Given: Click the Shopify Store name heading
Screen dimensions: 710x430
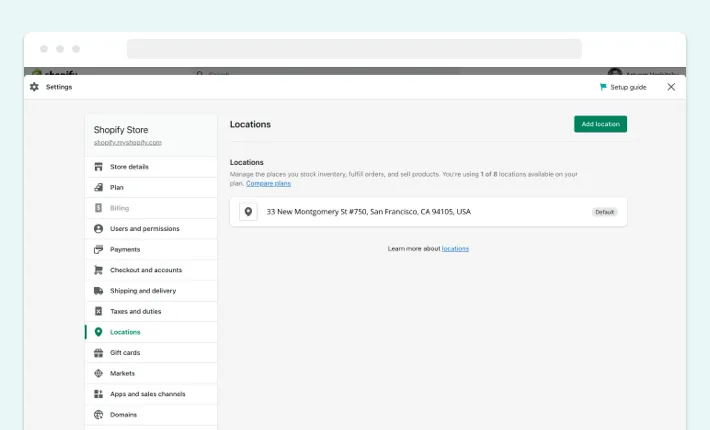Looking at the screenshot, I should tap(121, 130).
